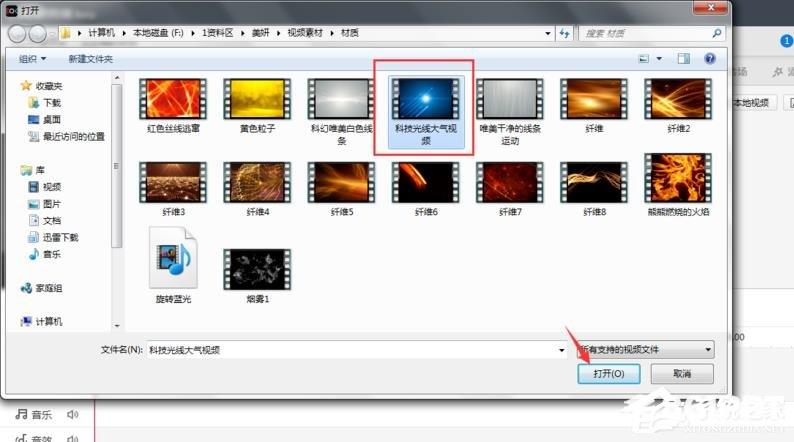Screen dimensions: 794x442
Task: Click the 打开(O) button
Action: pos(609,374)
